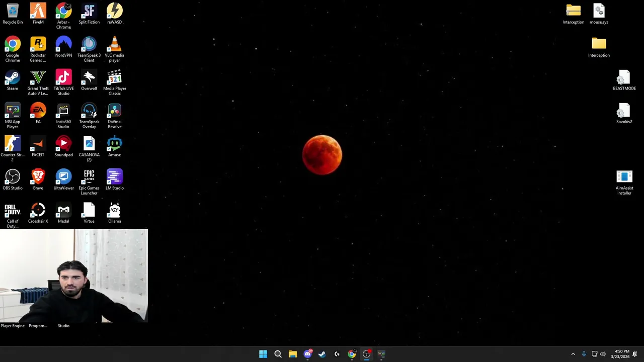Open Epic Games Launcher shortcut
Viewport: 644px width, 362px height.
pyautogui.click(x=89, y=182)
